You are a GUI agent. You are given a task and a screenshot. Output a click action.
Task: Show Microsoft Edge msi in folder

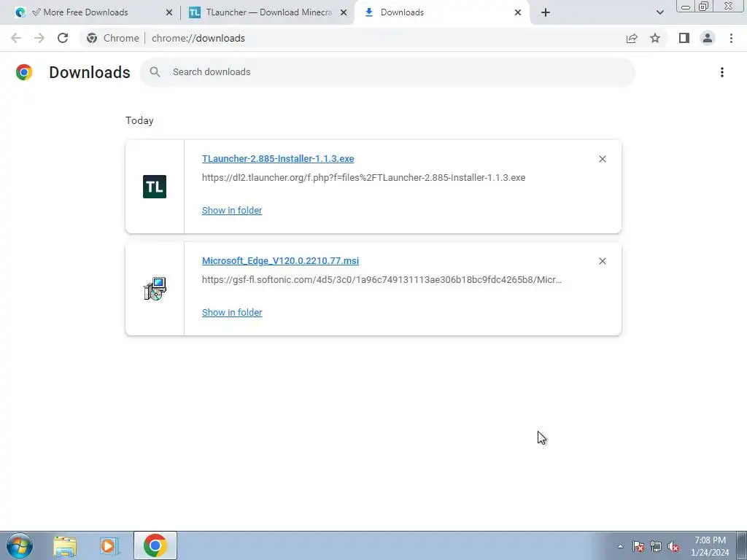pyautogui.click(x=232, y=312)
